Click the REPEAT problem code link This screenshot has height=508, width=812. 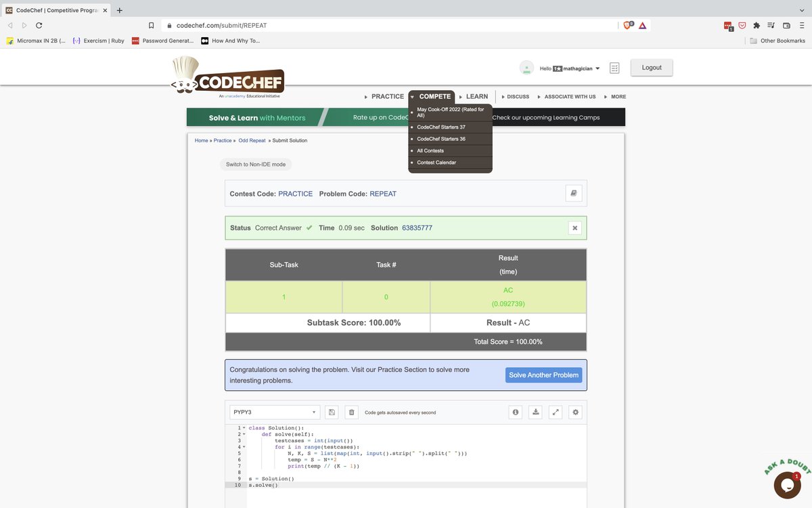383,194
